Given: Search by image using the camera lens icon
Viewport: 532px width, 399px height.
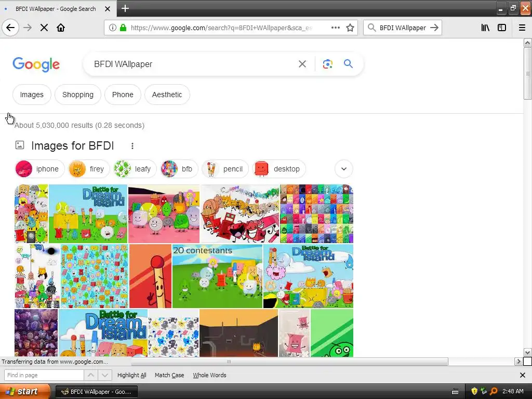Looking at the screenshot, I should pyautogui.click(x=327, y=64).
